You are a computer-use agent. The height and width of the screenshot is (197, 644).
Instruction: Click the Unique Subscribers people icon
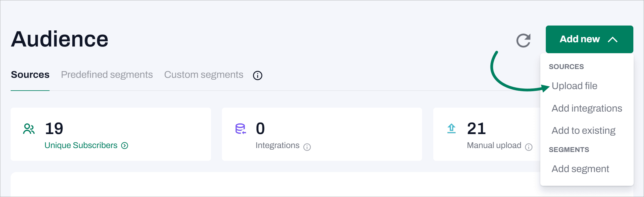tap(29, 129)
